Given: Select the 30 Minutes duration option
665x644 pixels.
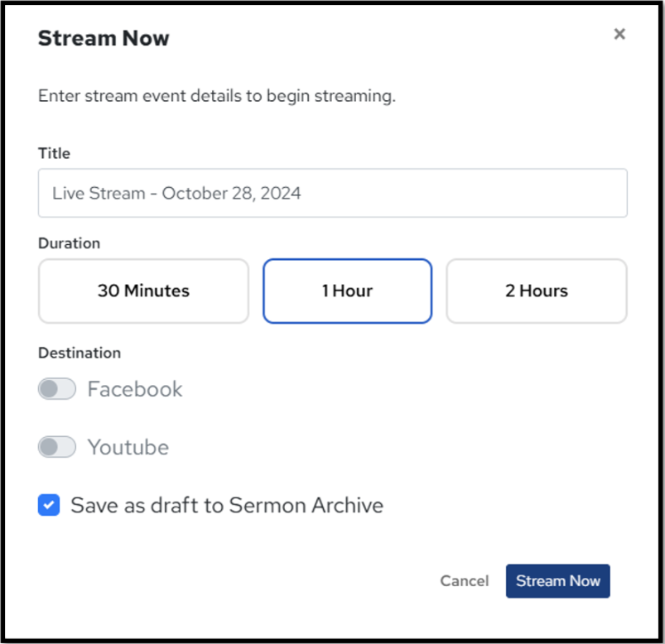Looking at the screenshot, I should 143,291.
